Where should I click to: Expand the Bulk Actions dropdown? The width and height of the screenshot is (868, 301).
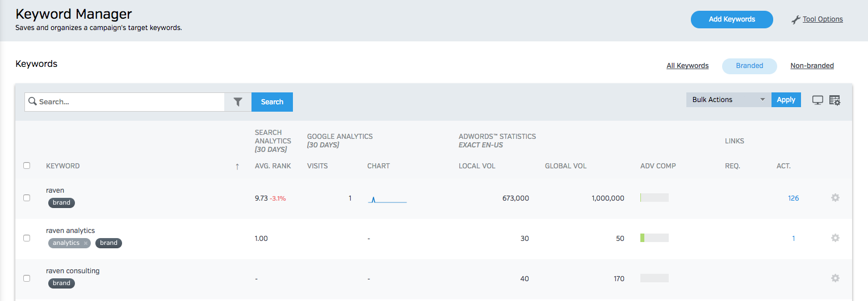pos(728,100)
